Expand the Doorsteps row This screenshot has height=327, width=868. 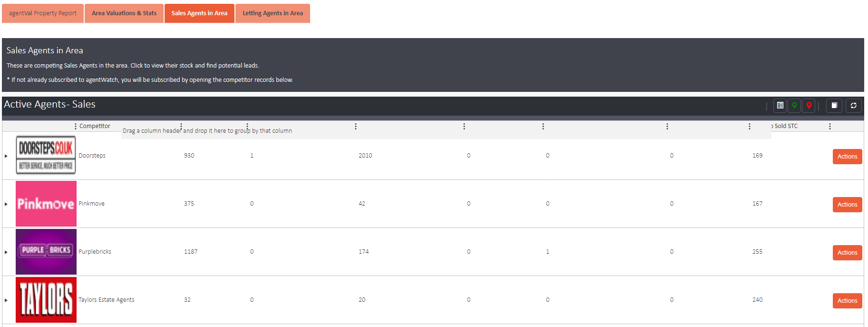tap(6, 156)
